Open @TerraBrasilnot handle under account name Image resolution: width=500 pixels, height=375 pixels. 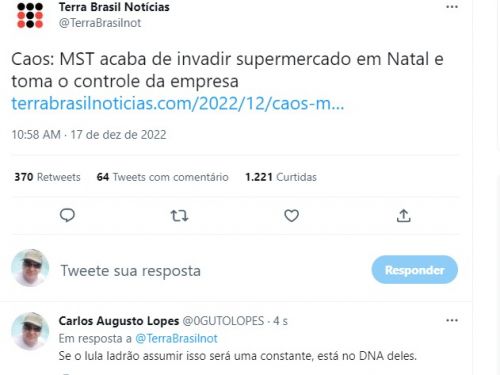(x=100, y=23)
